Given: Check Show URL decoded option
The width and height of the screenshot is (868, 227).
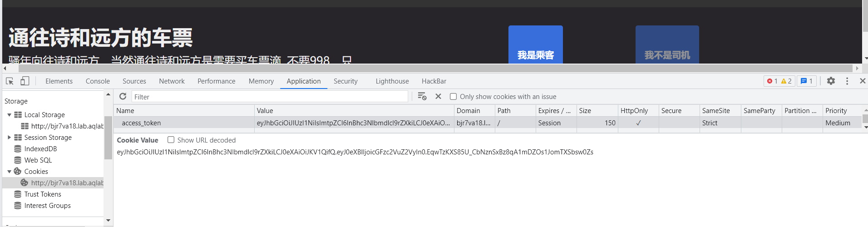Looking at the screenshot, I should coord(171,140).
